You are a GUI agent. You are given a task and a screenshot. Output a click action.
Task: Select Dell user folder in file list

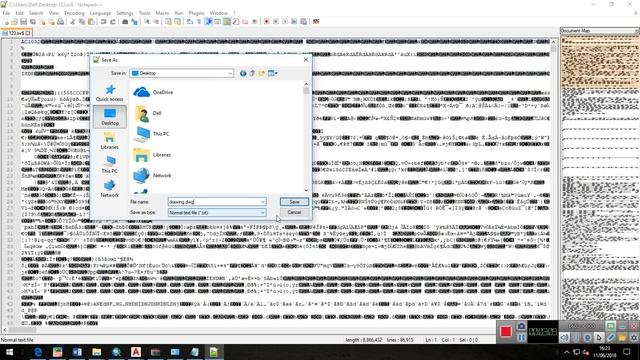pos(148,113)
